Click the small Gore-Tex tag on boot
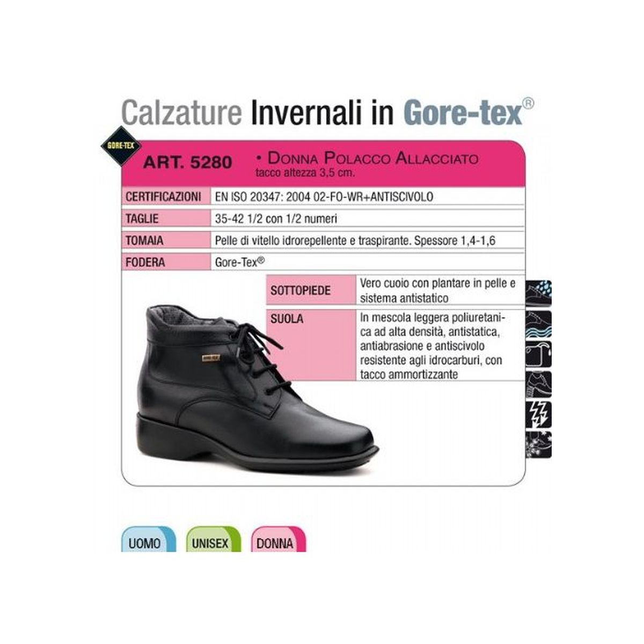This screenshot has height=644, width=644. pos(210,357)
